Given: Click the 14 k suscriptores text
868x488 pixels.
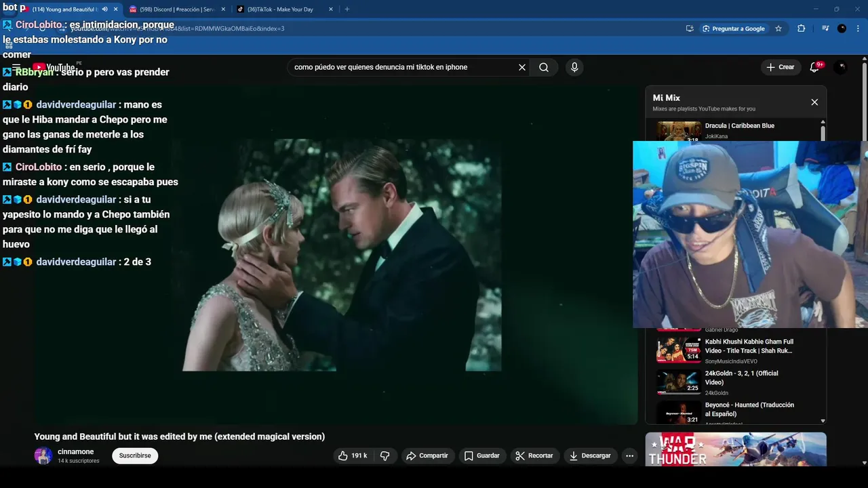Looking at the screenshot, I should coord(79,461).
